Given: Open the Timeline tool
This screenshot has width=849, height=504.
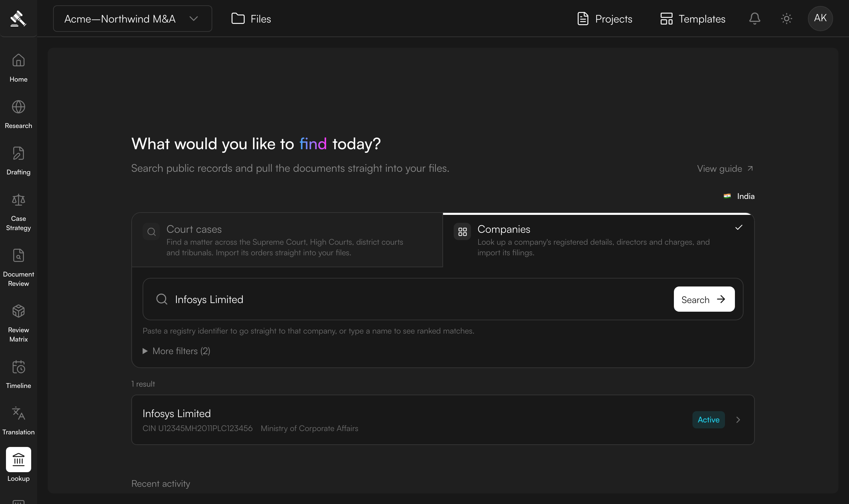Looking at the screenshot, I should [x=18, y=374].
